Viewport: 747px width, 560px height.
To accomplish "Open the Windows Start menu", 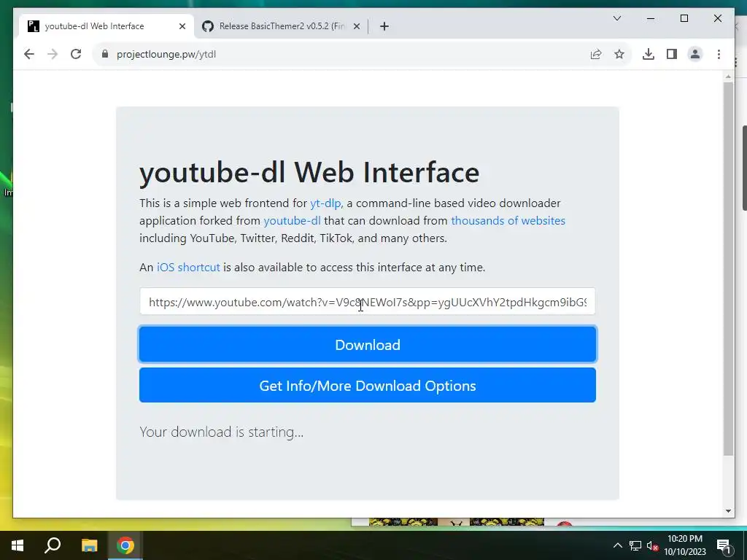I will [18, 545].
